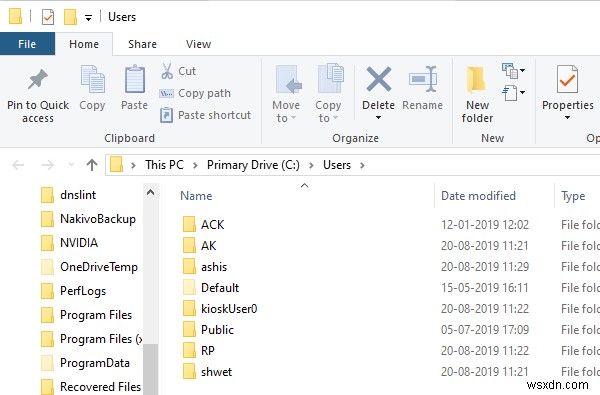This screenshot has width=600, height=395.
Task: Switch to the Home ribbon tab
Action: (x=84, y=44)
